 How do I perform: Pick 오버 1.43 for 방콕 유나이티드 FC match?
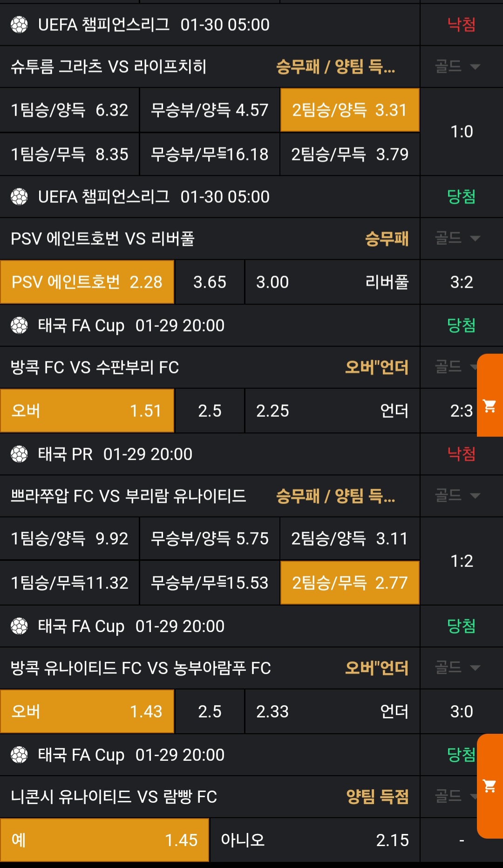(x=87, y=711)
